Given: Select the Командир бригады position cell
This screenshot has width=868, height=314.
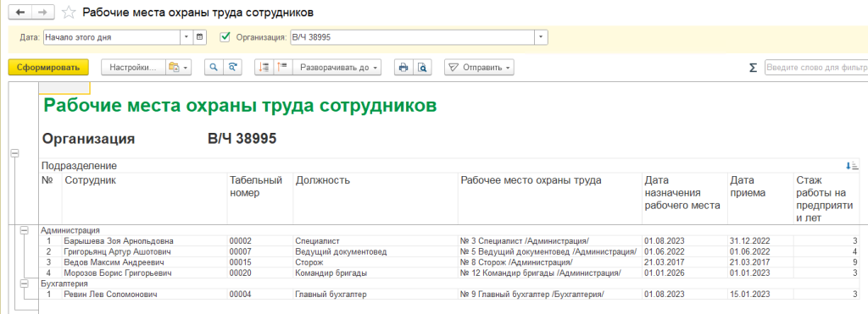Looking at the screenshot, I should point(376,273).
